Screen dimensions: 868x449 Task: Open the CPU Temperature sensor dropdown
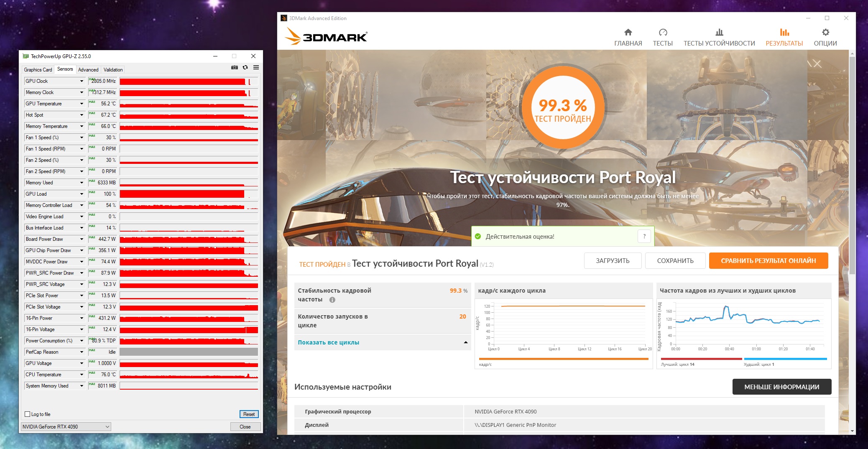point(82,375)
